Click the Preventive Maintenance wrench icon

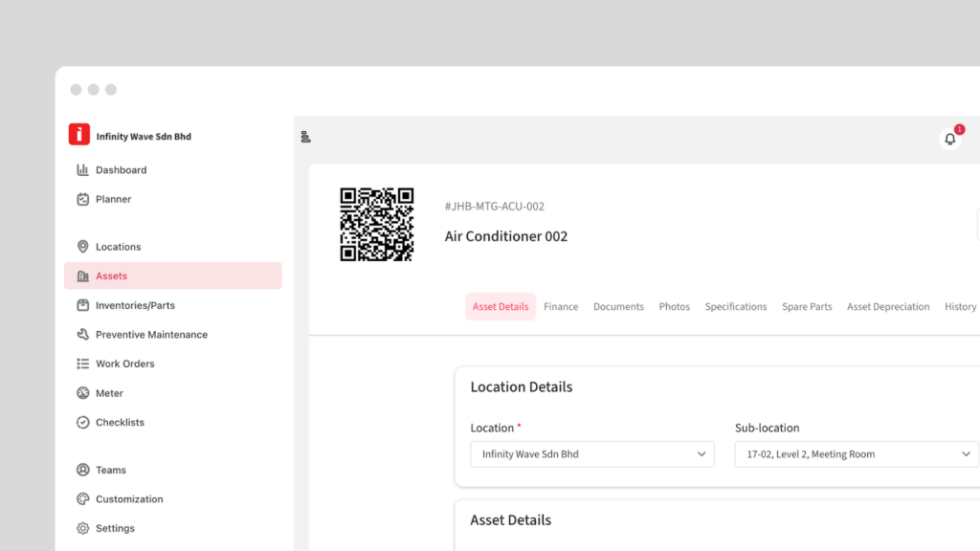click(x=82, y=335)
